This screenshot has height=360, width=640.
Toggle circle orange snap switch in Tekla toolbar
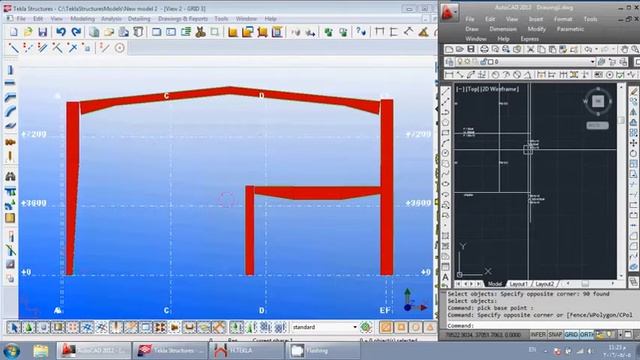(x=416, y=327)
